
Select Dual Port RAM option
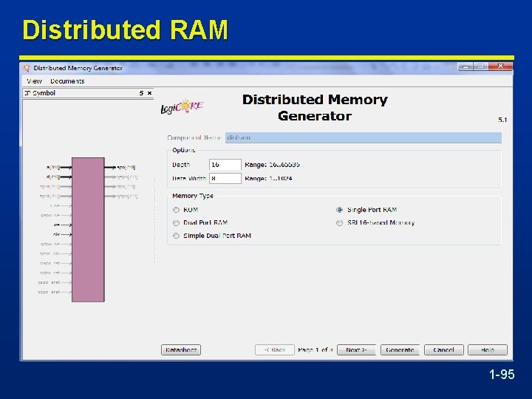[x=176, y=223]
